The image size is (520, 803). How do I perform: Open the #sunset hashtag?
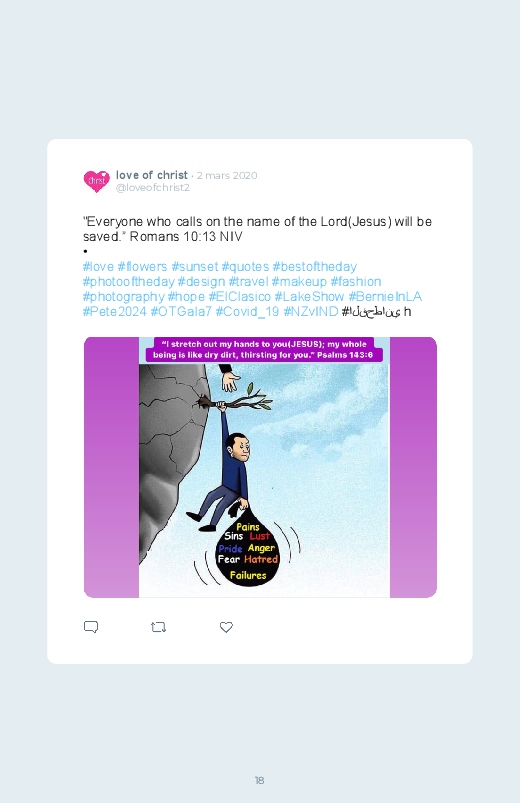click(195, 267)
